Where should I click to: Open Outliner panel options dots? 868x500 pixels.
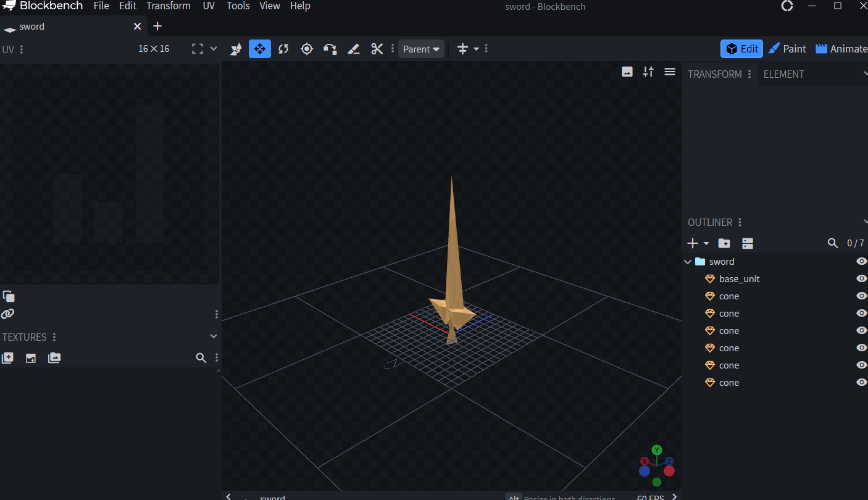(740, 222)
